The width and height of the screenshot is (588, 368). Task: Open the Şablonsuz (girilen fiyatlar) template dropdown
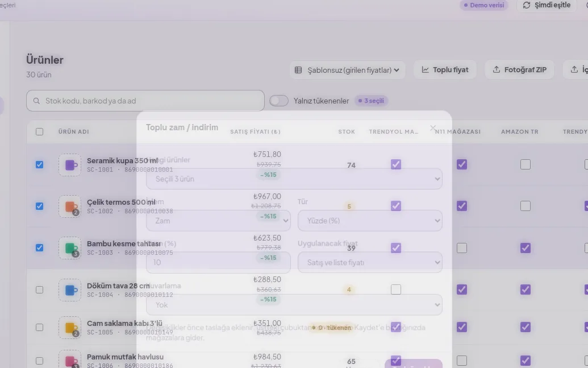coord(347,70)
